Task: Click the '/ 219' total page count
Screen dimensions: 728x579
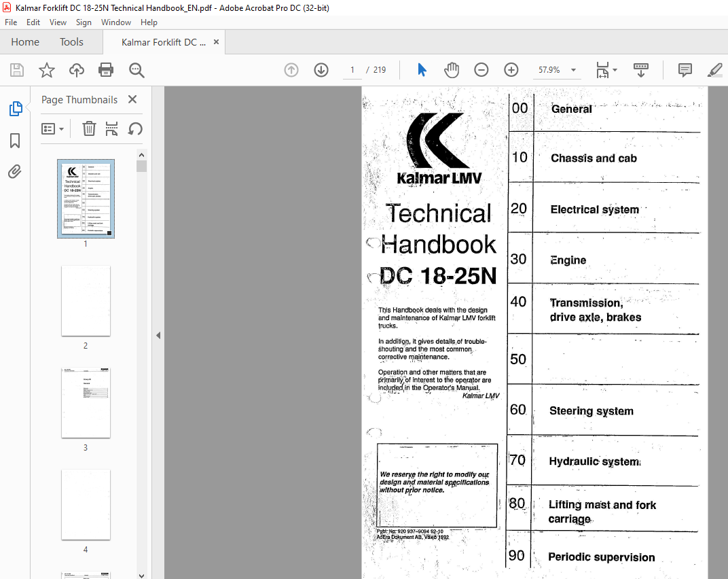Action: (x=376, y=70)
